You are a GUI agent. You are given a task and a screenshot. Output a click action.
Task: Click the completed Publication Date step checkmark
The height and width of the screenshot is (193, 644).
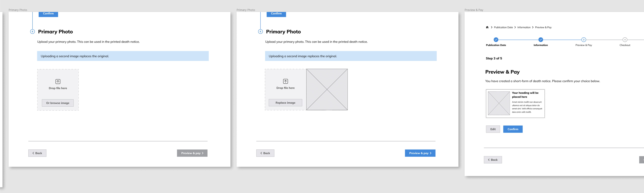496,40
